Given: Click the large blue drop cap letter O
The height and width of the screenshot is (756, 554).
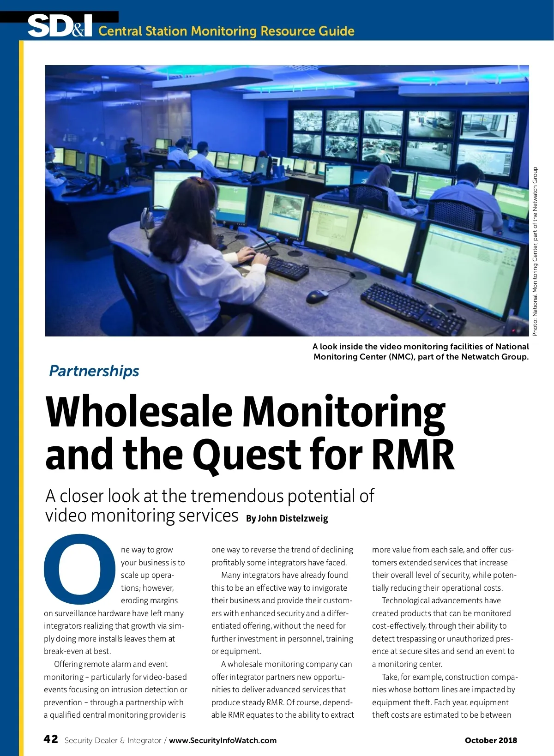Looking at the screenshot, I should 79,570.
